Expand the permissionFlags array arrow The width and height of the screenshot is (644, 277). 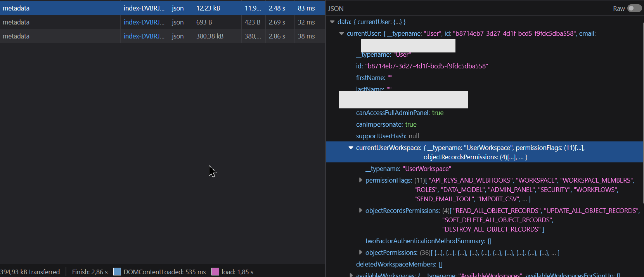360,180
